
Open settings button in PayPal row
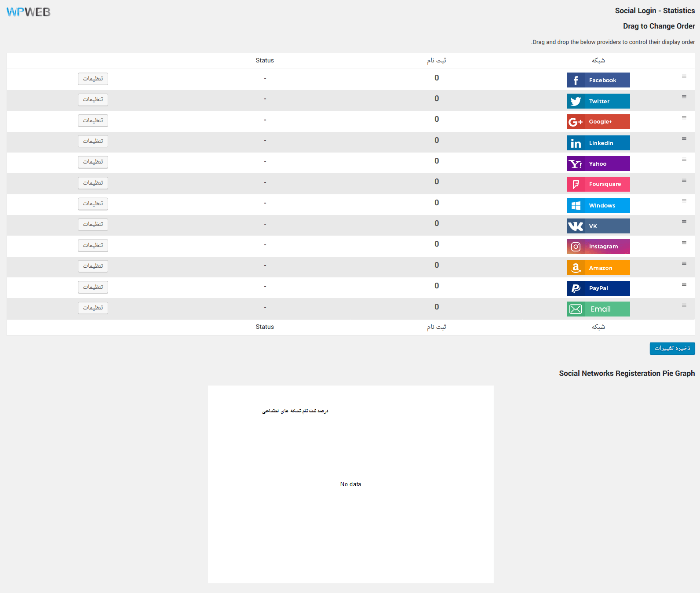pyautogui.click(x=93, y=287)
